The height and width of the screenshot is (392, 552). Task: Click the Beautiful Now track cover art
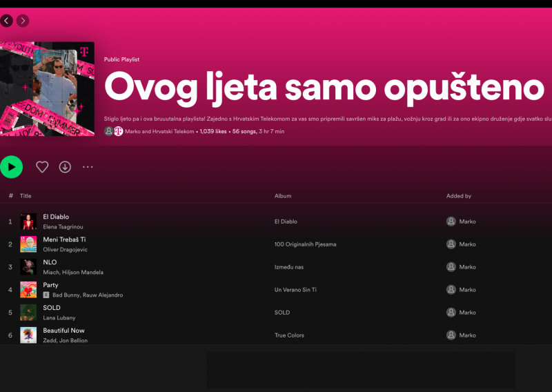click(28, 335)
